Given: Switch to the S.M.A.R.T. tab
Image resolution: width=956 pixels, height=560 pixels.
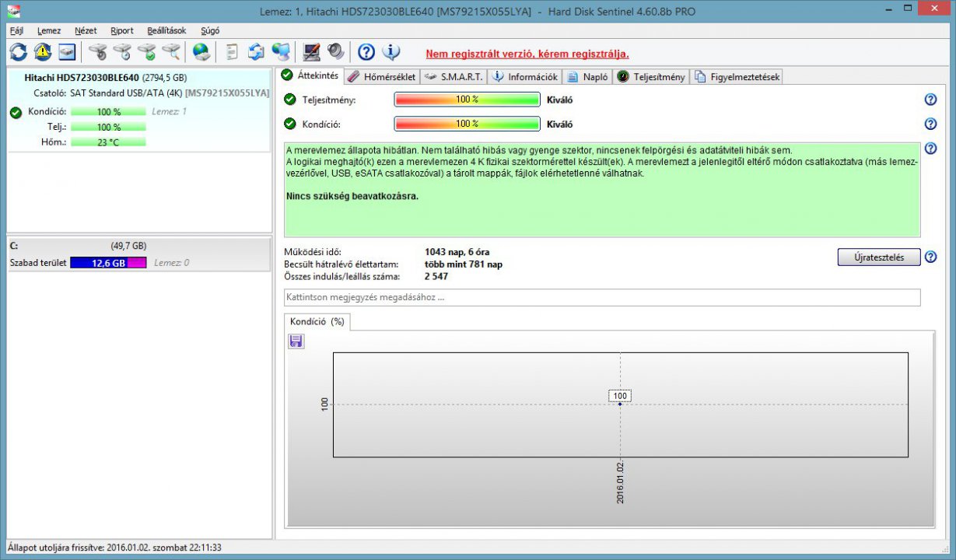Looking at the screenshot, I should (x=454, y=76).
